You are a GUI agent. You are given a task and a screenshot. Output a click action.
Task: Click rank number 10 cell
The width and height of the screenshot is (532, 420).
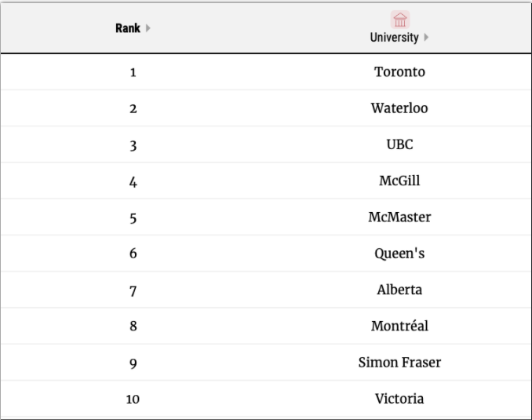(x=133, y=400)
